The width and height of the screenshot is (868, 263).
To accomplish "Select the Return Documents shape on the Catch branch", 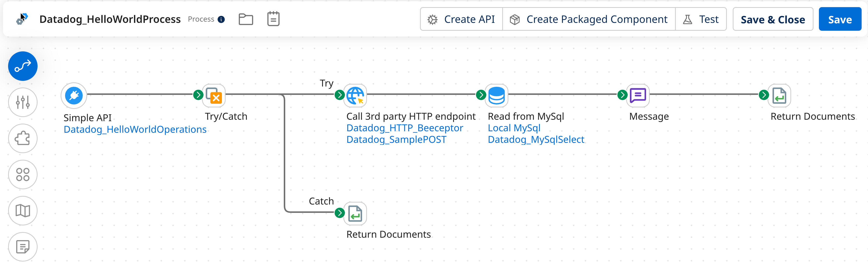I will click(355, 213).
